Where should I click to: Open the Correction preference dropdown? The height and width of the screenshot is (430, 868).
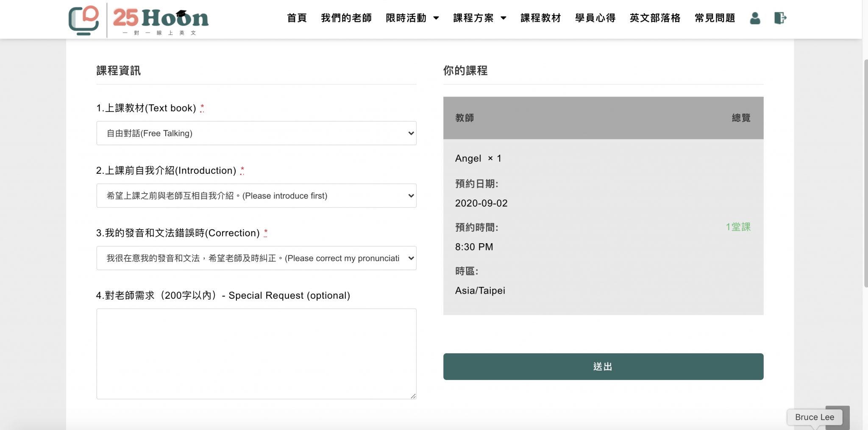256,258
